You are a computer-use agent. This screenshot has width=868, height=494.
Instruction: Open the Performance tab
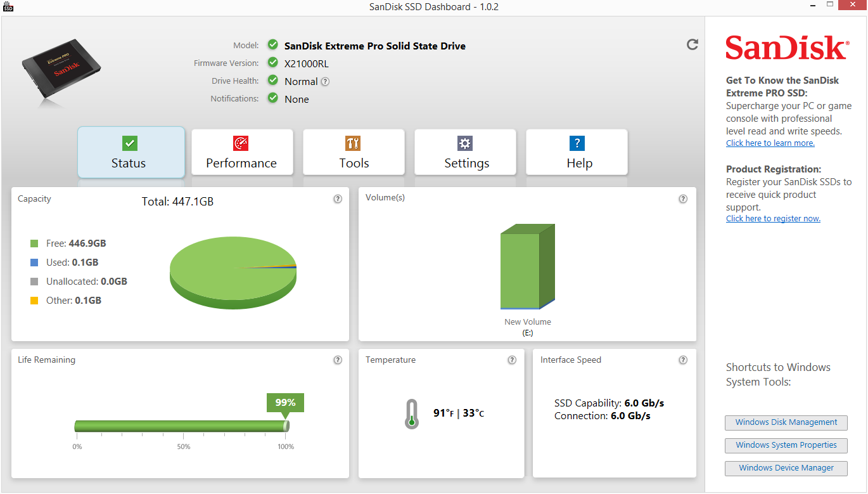[x=242, y=152]
